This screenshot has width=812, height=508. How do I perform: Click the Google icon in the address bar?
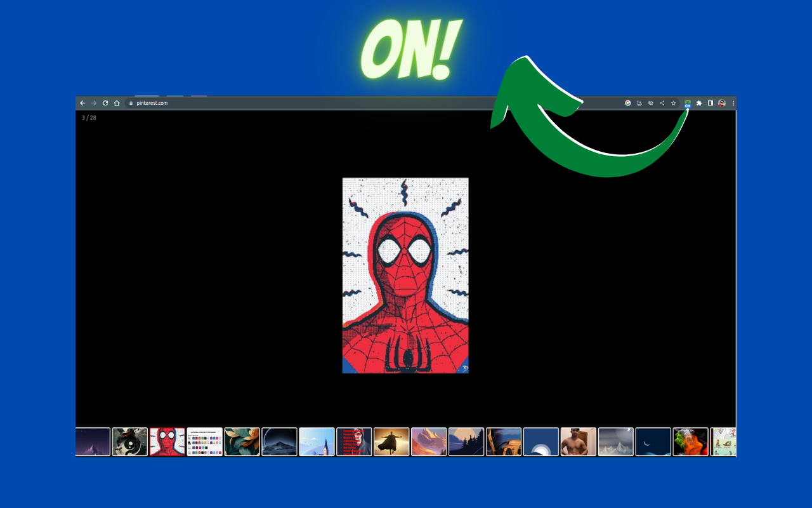tap(628, 103)
